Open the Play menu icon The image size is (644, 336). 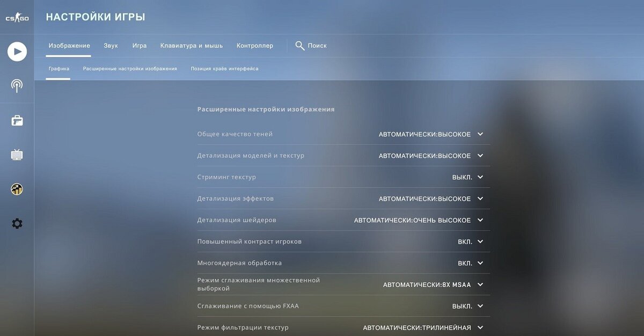17,52
